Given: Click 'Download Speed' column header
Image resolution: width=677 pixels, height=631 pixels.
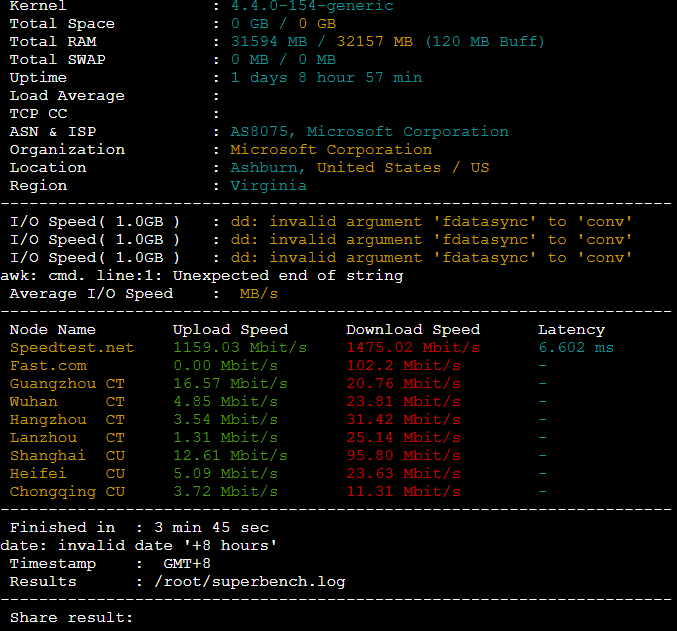Looking at the screenshot, I should pos(413,330).
